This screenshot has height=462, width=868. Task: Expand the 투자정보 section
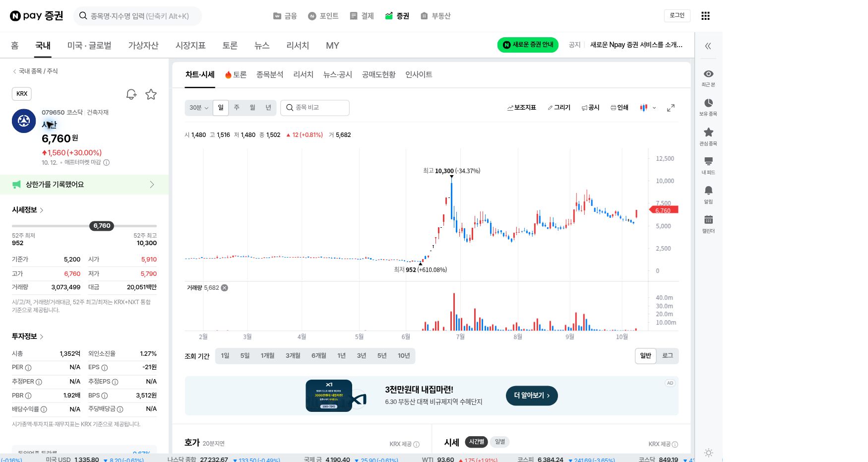point(28,336)
